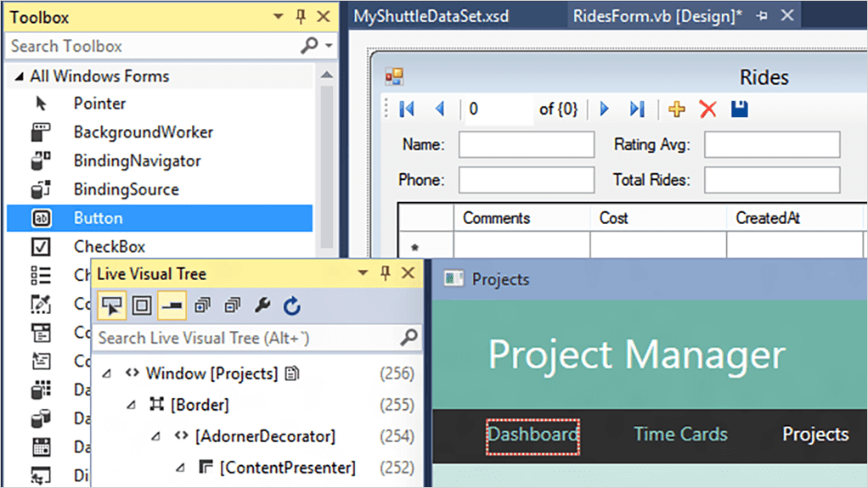The height and width of the screenshot is (488, 868).
Task: Click the Search Live Visual Tree field
Action: [x=245, y=338]
